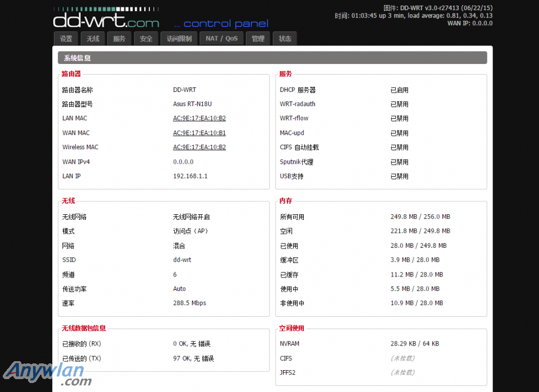Click the WAN IPv4 value 0.0.0.0
Image resolution: width=539 pixels, height=392 pixels.
pyautogui.click(x=183, y=162)
